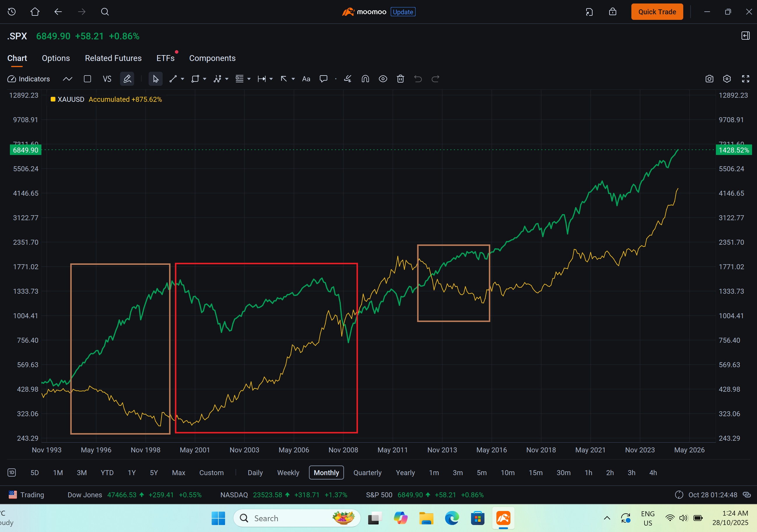
Task: Select the Quarterly timeframe
Action: coord(367,472)
